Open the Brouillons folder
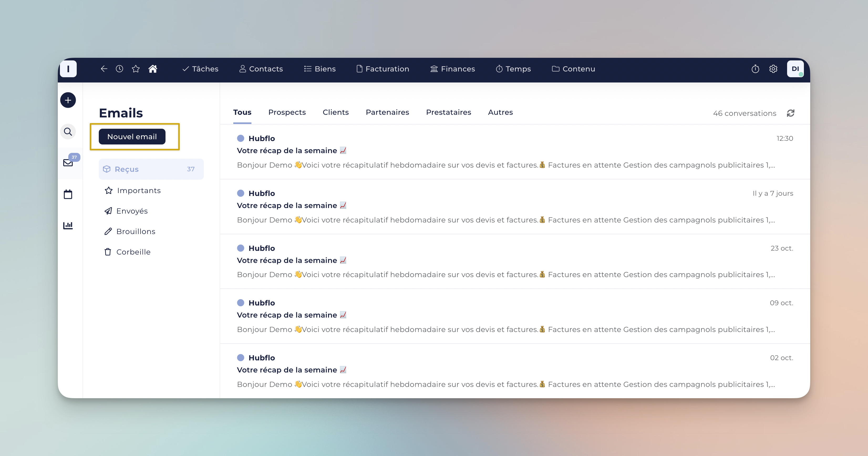This screenshot has width=868, height=456. (x=130, y=231)
